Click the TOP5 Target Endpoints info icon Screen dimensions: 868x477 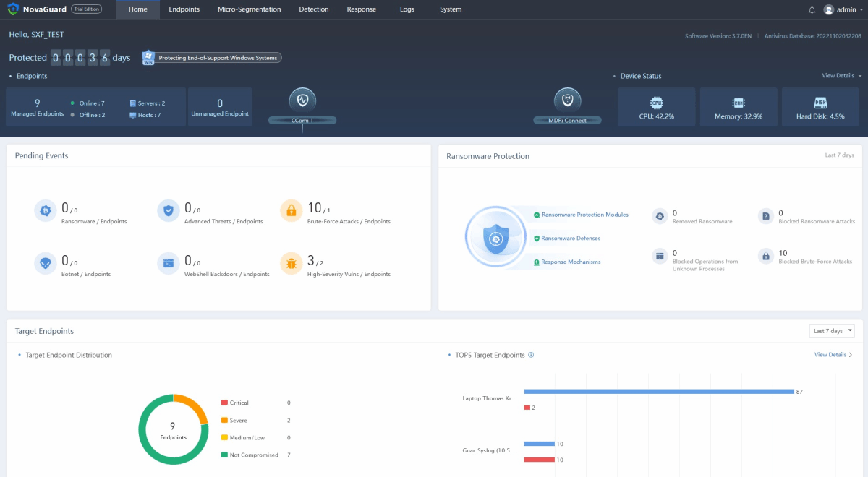pos(531,355)
